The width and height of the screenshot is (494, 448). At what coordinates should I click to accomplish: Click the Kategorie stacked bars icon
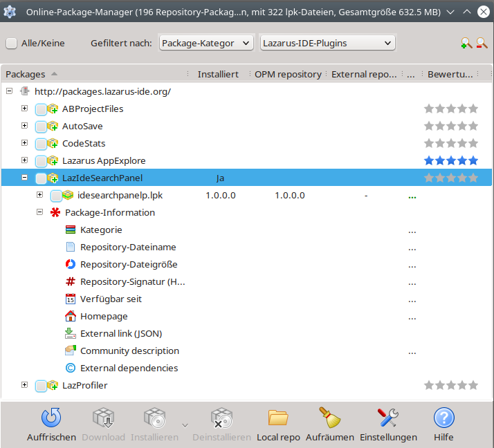tap(71, 230)
